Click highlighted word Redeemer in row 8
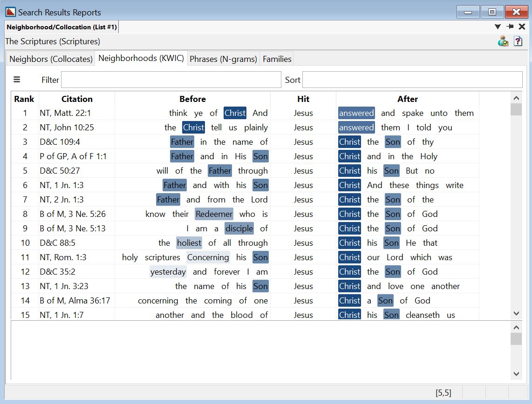The width and height of the screenshot is (532, 404). coord(214,214)
